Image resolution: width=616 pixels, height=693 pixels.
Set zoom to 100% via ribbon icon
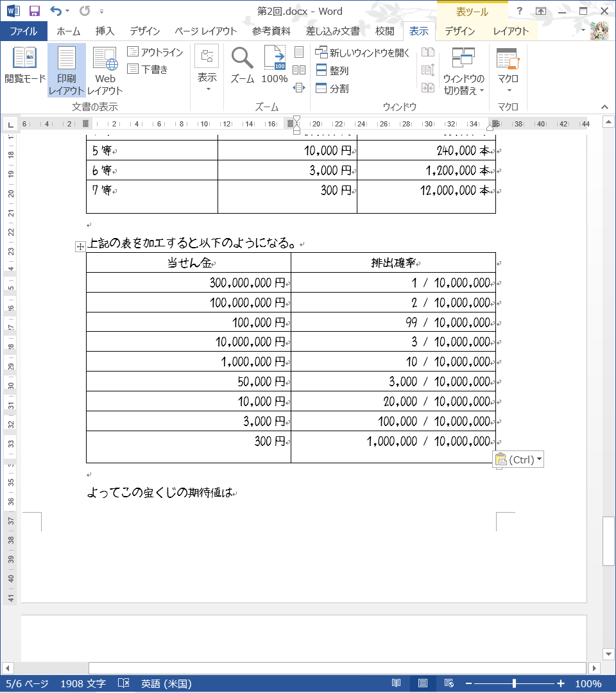click(x=275, y=65)
